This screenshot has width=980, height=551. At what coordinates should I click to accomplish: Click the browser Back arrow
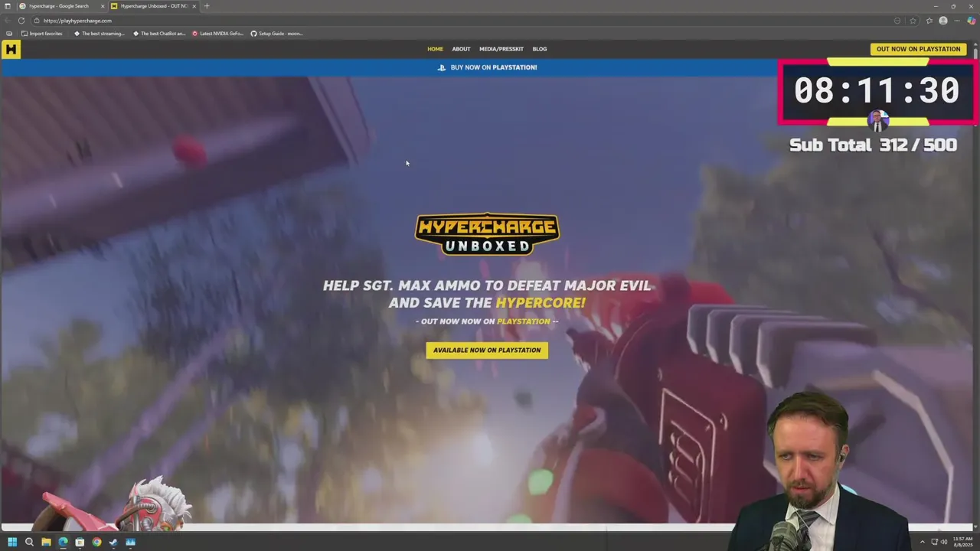tap(8, 21)
